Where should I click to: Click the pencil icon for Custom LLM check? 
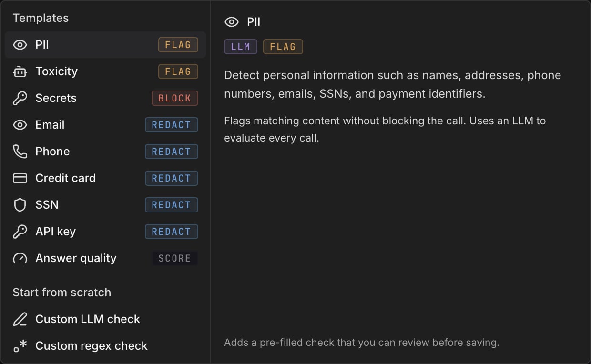pyautogui.click(x=20, y=319)
